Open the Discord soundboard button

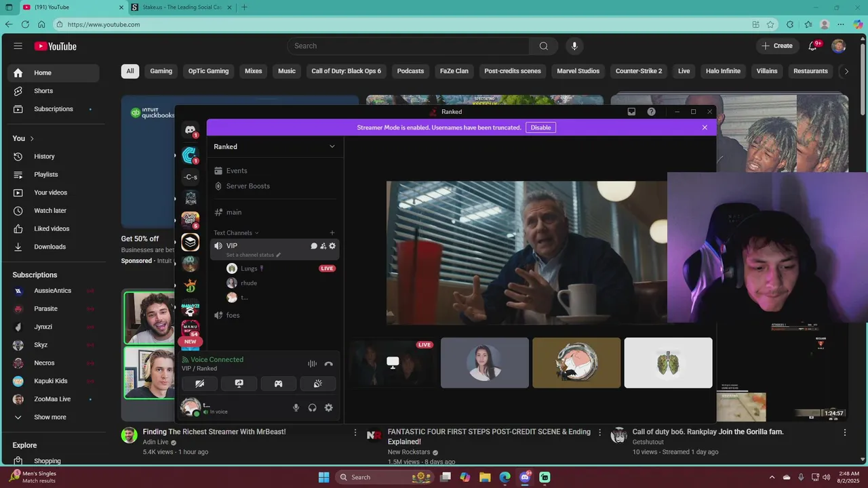pos(317,384)
